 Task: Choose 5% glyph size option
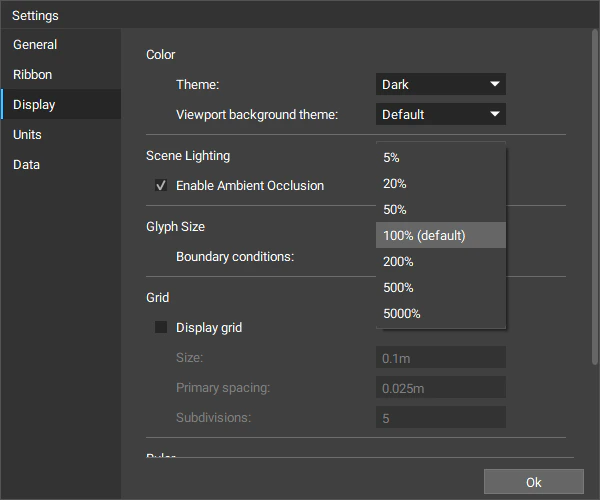click(x=440, y=157)
